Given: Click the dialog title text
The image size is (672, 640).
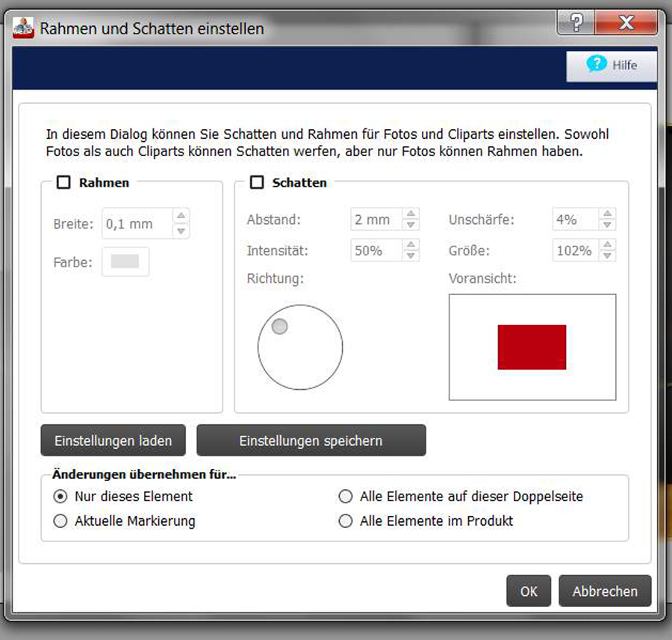Looking at the screenshot, I should (x=152, y=28).
